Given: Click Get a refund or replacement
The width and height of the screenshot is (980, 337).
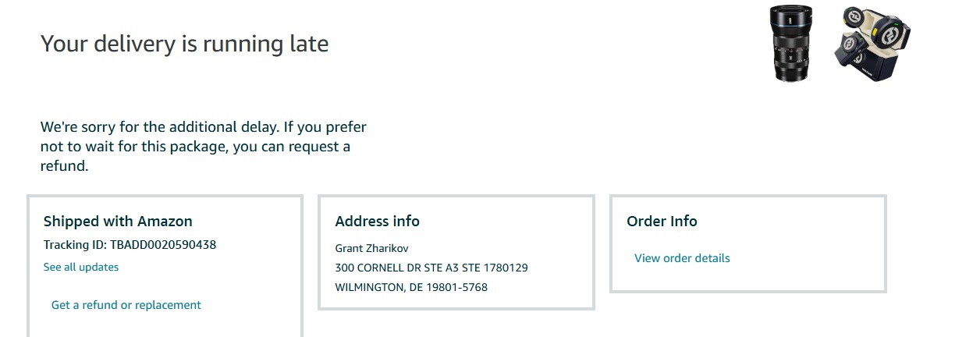Looking at the screenshot, I should 126,305.
